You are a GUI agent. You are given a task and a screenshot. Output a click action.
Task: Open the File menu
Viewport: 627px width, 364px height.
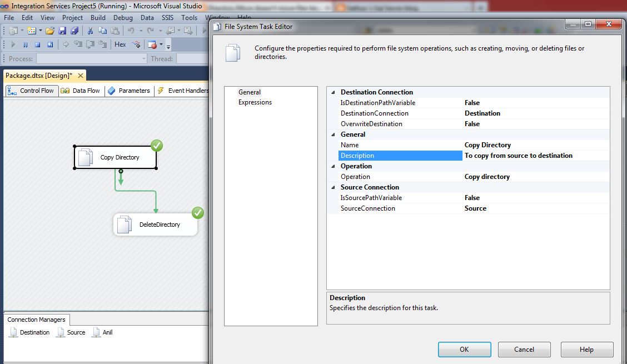tap(9, 18)
